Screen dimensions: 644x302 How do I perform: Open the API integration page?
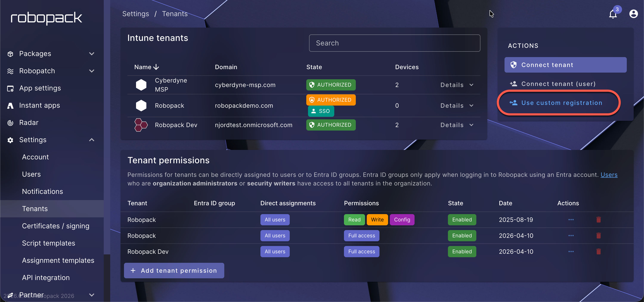coord(46,278)
